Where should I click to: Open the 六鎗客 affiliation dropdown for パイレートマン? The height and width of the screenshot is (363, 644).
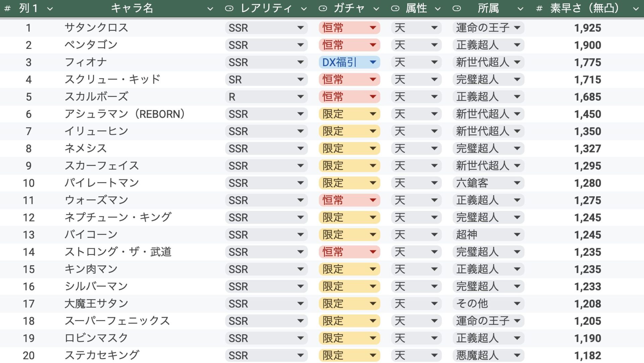pyautogui.click(x=488, y=183)
